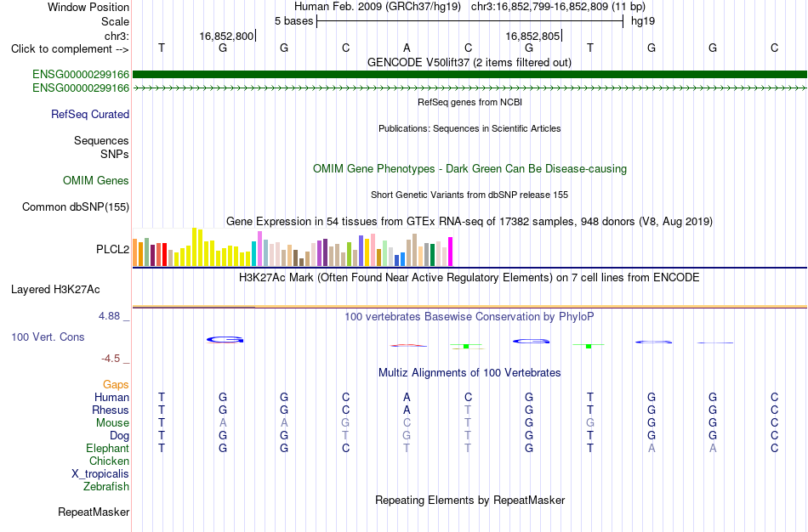The image size is (808, 532).
Task: Open the Layered H3K27Ac track label
Action: [x=55, y=290]
